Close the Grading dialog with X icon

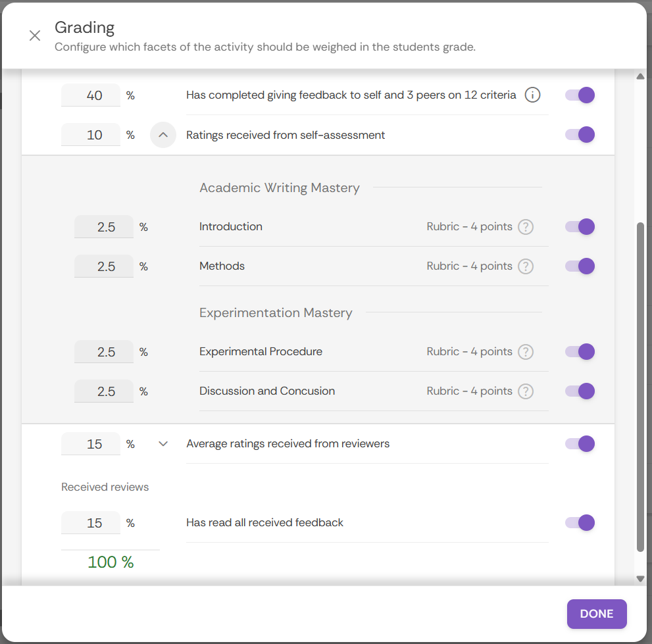(x=35, y=36)
